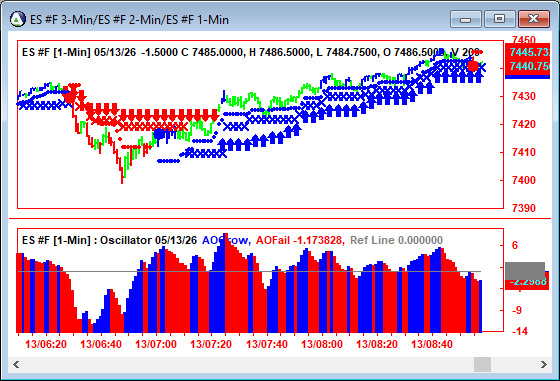Click the large blue dot signal near 07:00
Viewport: 560px width, 381px height.
click(x=159, y=135)
